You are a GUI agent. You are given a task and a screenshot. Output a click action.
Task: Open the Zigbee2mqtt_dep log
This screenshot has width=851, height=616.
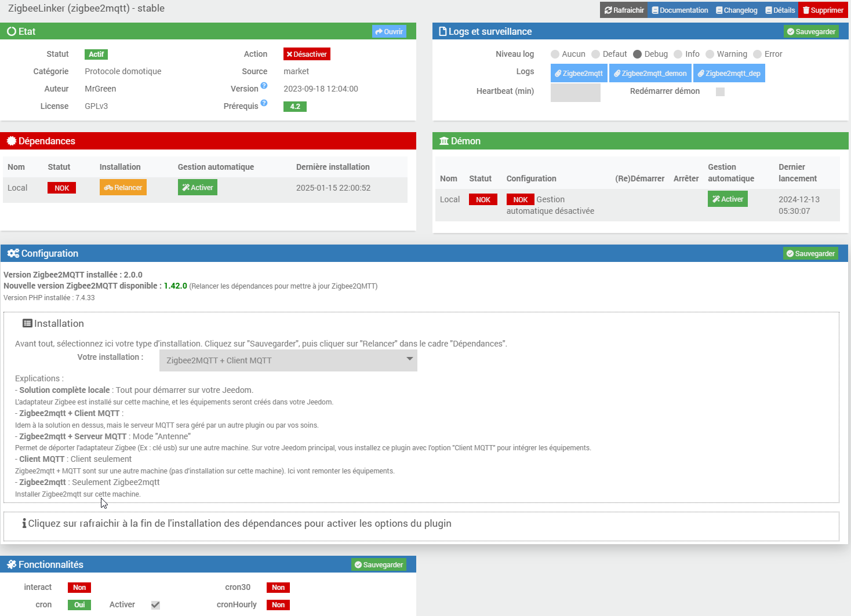tap(729, 74)
